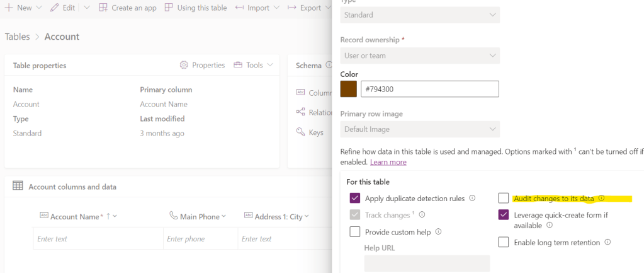Enable Audit changes to its data
The width and height of the screenshot is (644, 273).
pyautogui.click(x=504, y=199)
